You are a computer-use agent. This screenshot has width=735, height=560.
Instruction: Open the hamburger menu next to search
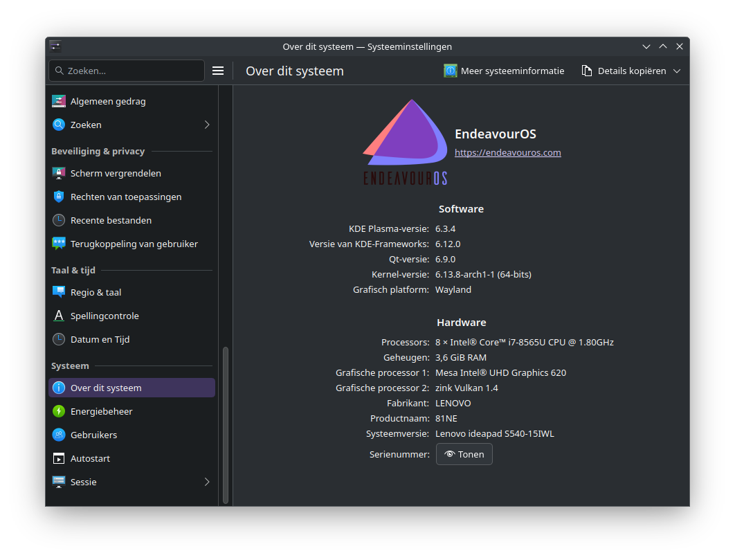coord(218,71)
